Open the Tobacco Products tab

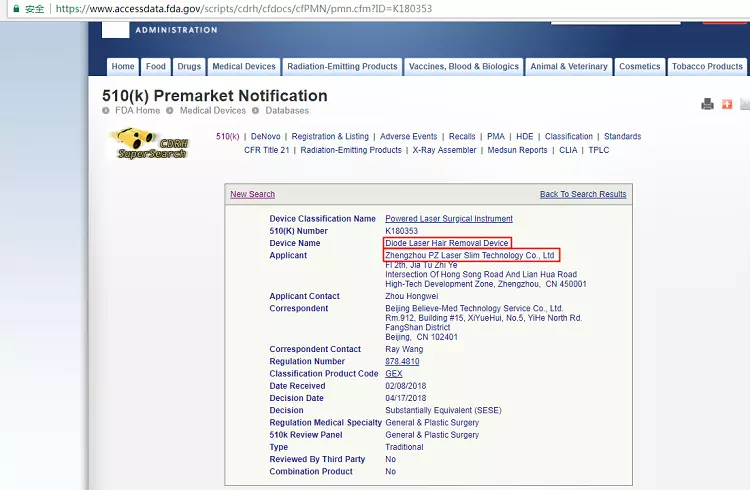coord(707,67)
